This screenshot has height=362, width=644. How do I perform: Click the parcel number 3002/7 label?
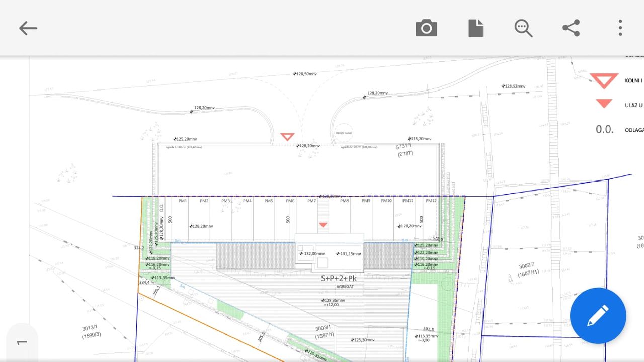pyautogui.click(x=528, y=266)
